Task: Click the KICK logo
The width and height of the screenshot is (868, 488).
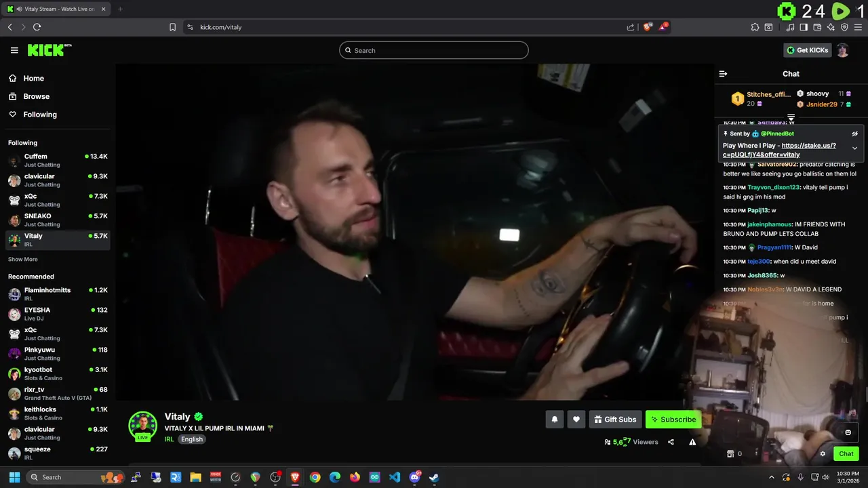Action: point(49,50)
